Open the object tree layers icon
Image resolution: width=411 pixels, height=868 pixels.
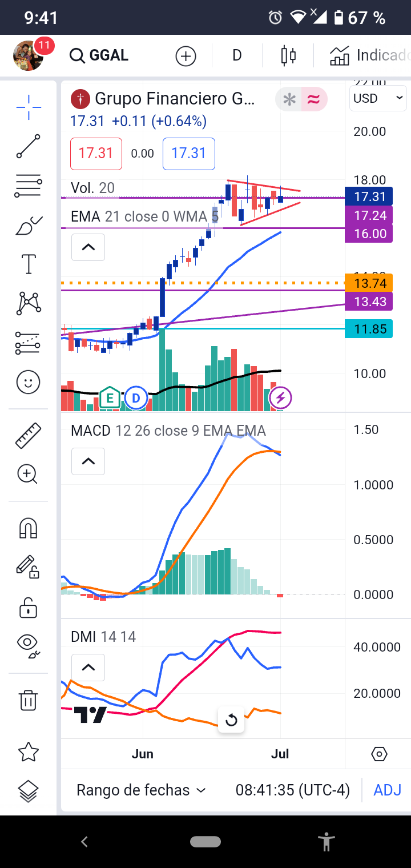(x=28, y=791)
